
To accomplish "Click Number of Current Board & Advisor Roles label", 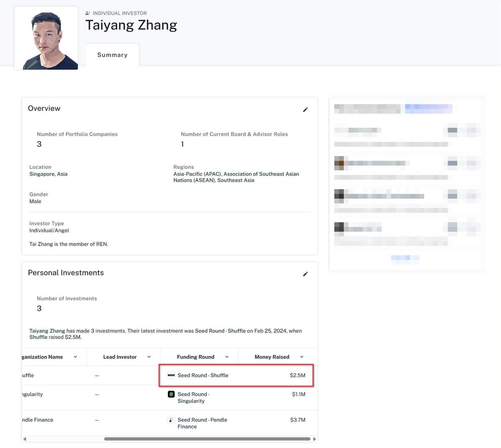I will 234,134.
